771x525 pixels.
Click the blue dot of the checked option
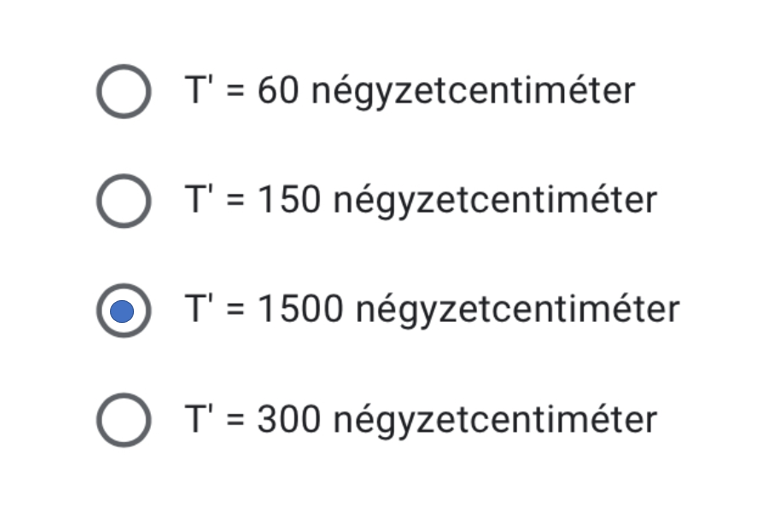click(124, 311)
